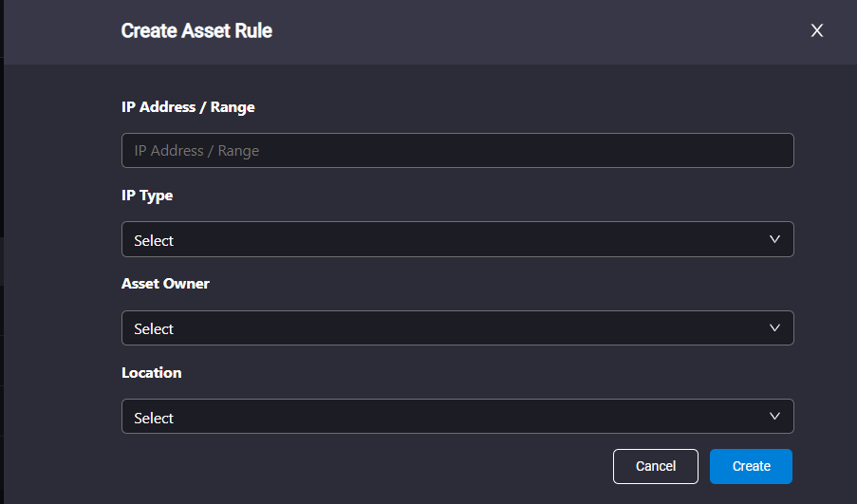
Task: Click the Location dropdown chevron arrow
Action: (774, 417)
